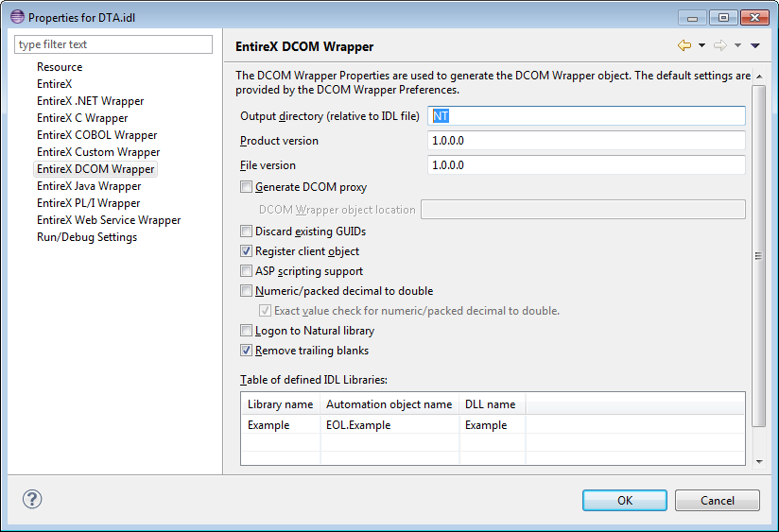The image size is (779, 532).
Task: Toggle Exact value check checkbox
Action: (265, 311)
